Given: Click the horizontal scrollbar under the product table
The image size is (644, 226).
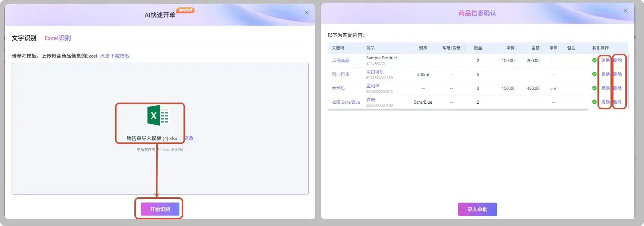Looking at the screenshot, I should pos(458,110).
